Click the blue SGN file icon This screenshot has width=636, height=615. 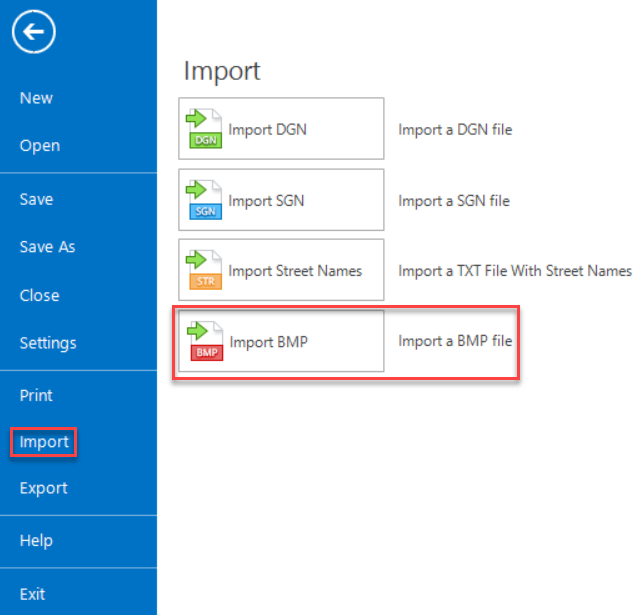coord(204,200)
